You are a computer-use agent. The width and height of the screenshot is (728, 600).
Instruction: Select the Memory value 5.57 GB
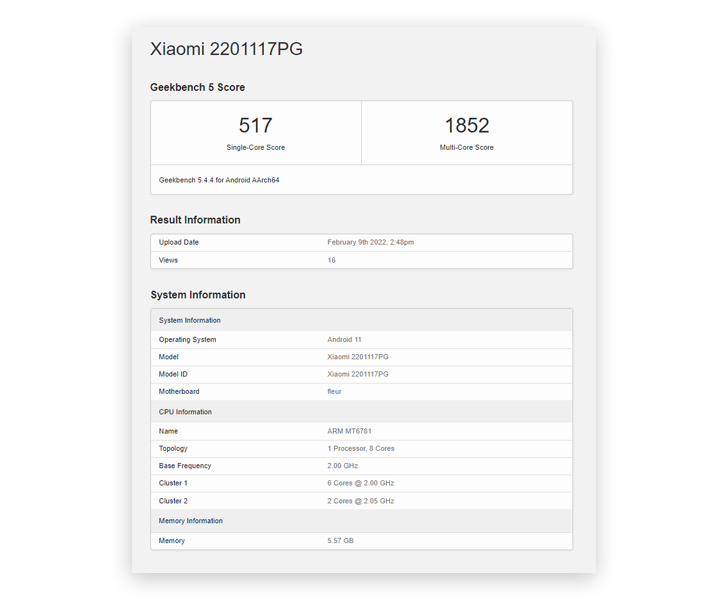[x=340, y=541]
